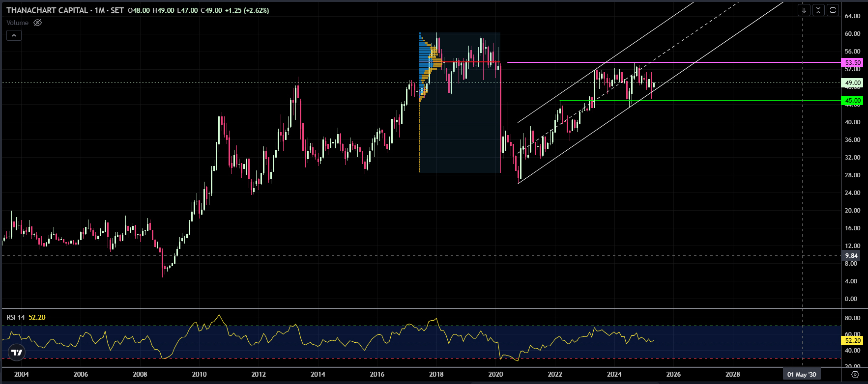The width and height of the screenshot is (868, 384).
Task: Select the Volume indicator legend
Action: tap(17, 23)
